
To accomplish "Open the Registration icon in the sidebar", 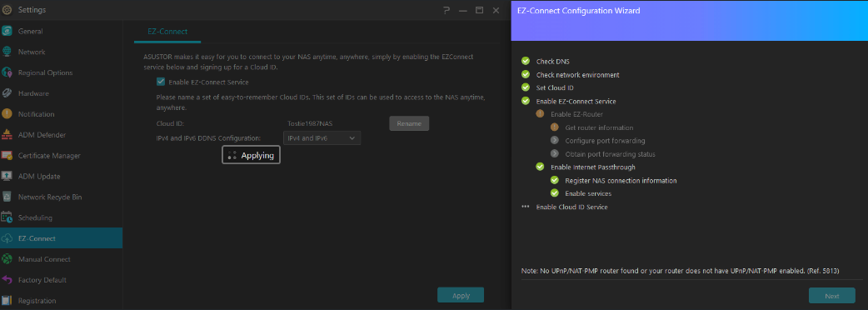I will 7,301.
